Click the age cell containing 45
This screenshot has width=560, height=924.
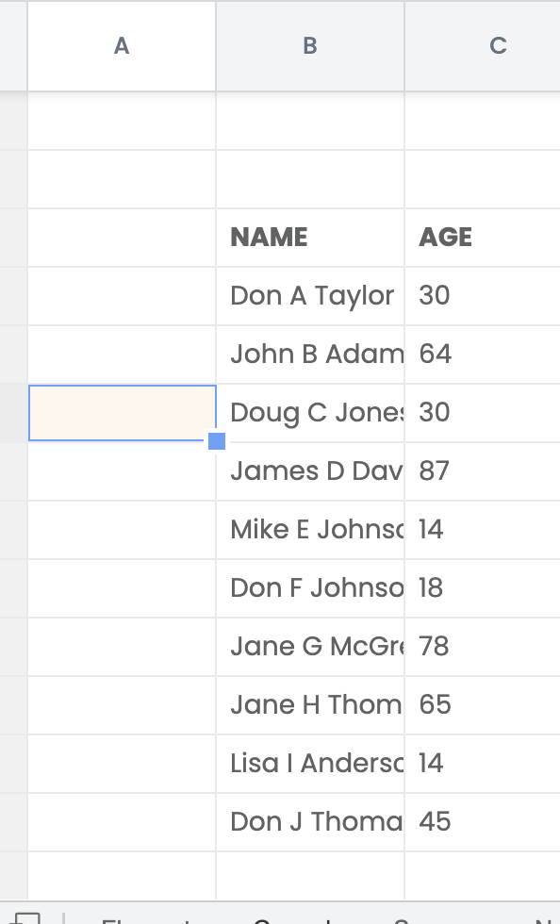click(x=483, y=822)
